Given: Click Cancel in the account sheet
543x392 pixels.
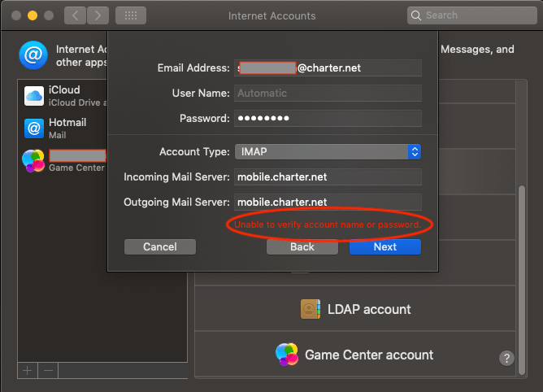Looking at the screenshot, I should pos(160,246).
